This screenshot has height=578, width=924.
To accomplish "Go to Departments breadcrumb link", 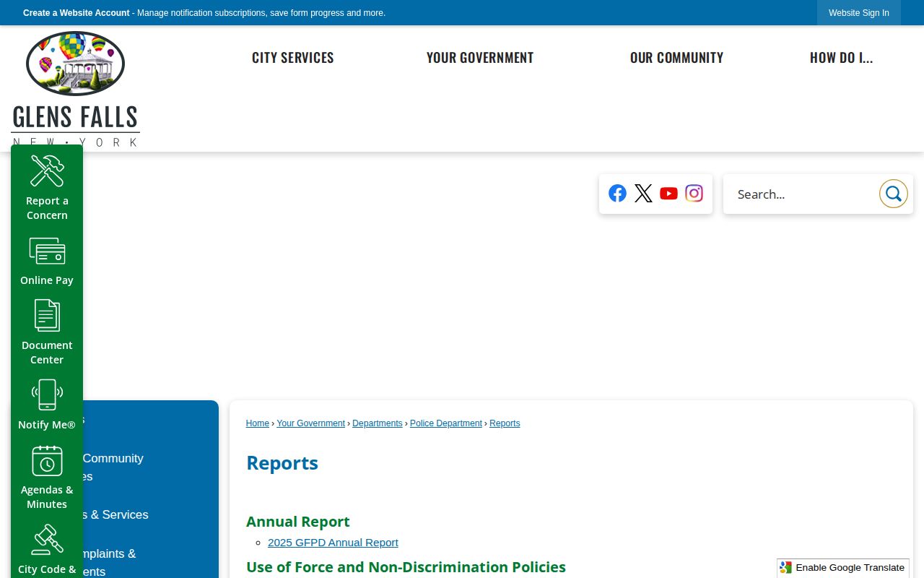I will point(378,423).
